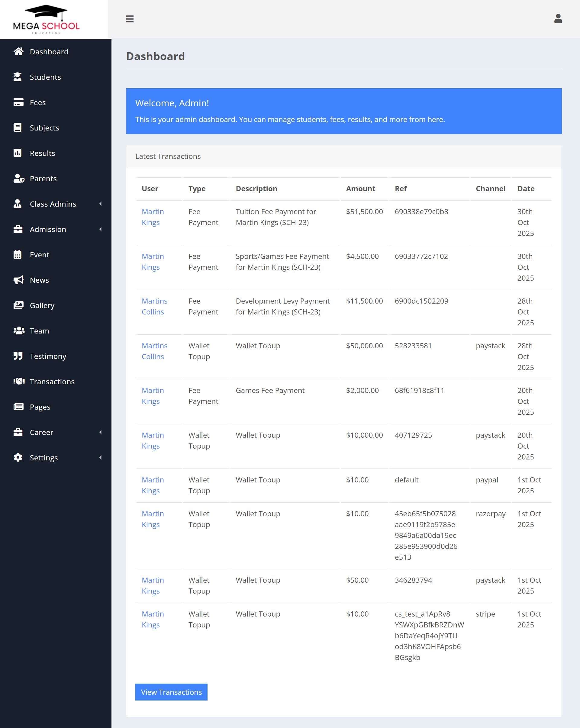
Task: Click the News megaphone icon
Action: pos(18,280)
